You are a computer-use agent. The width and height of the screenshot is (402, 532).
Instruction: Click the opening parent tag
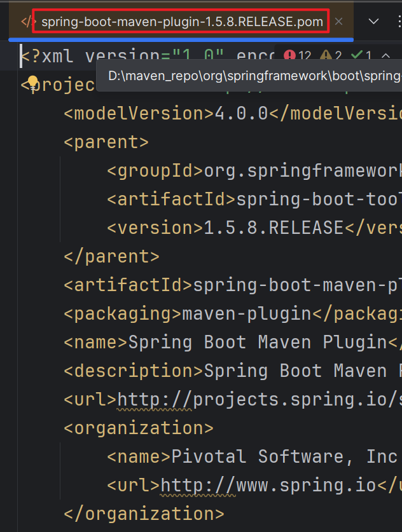(106, 142)
